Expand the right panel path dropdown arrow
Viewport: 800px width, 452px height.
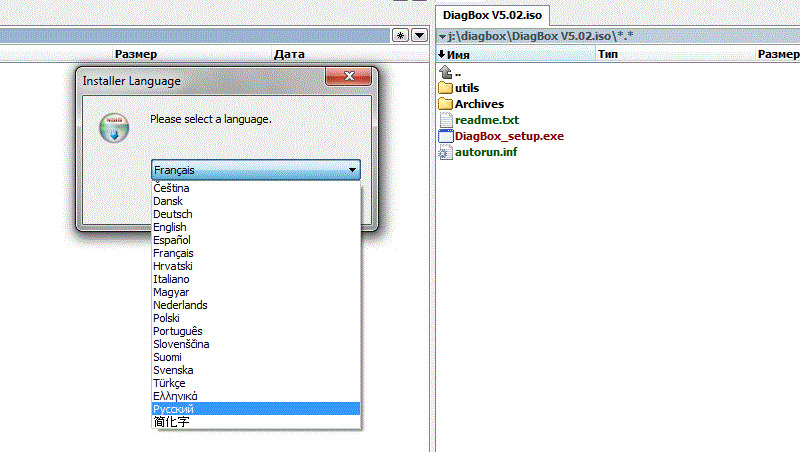point(443,36)
